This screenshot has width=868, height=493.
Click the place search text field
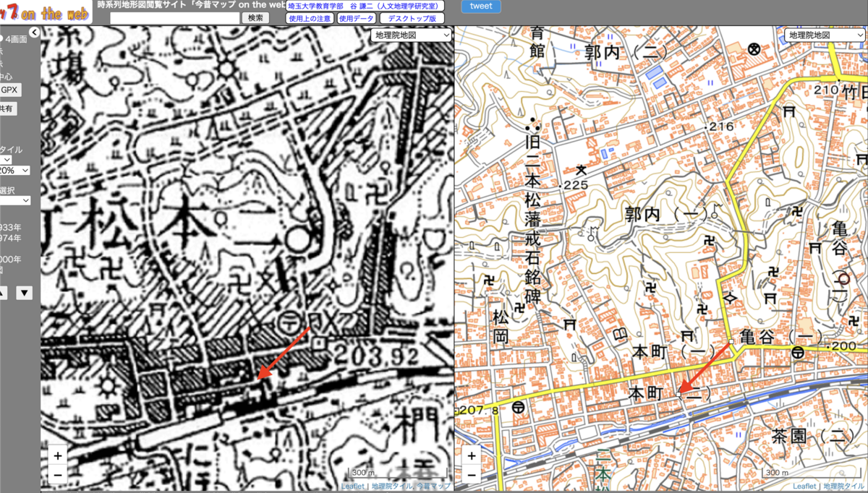coord(174,18)
